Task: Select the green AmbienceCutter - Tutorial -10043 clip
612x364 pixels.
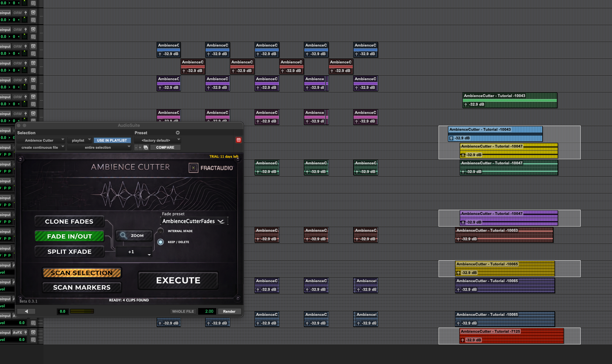Action: tap(510, 100)
